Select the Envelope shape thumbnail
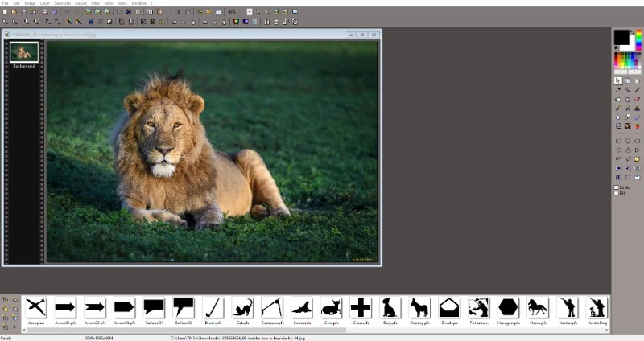Viewport: 644px width, 341px height. click(449, 307)
